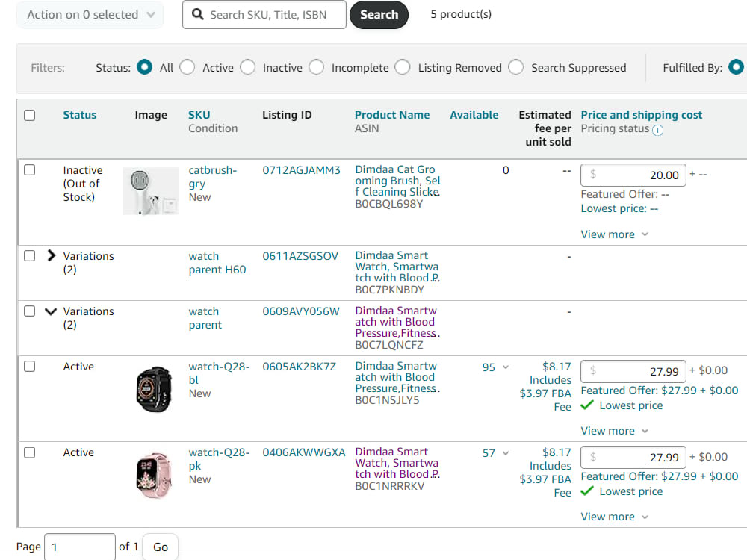Sort by the Status column header
The width and height of the screenshot is (747, 560).
80,115
